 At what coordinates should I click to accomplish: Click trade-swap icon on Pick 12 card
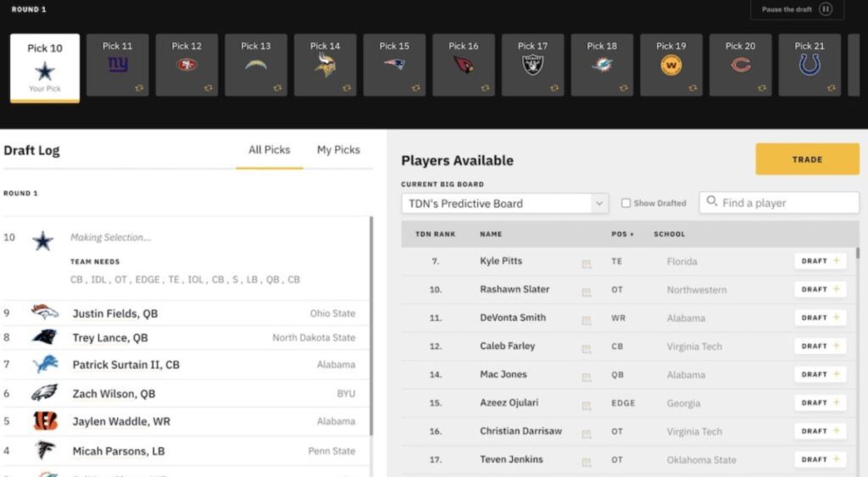coord(209,88)
